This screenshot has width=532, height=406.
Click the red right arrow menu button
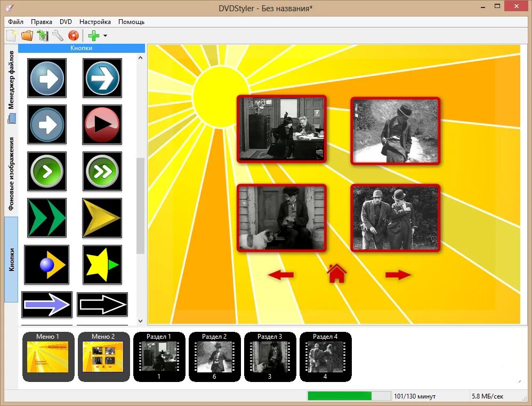398,275
